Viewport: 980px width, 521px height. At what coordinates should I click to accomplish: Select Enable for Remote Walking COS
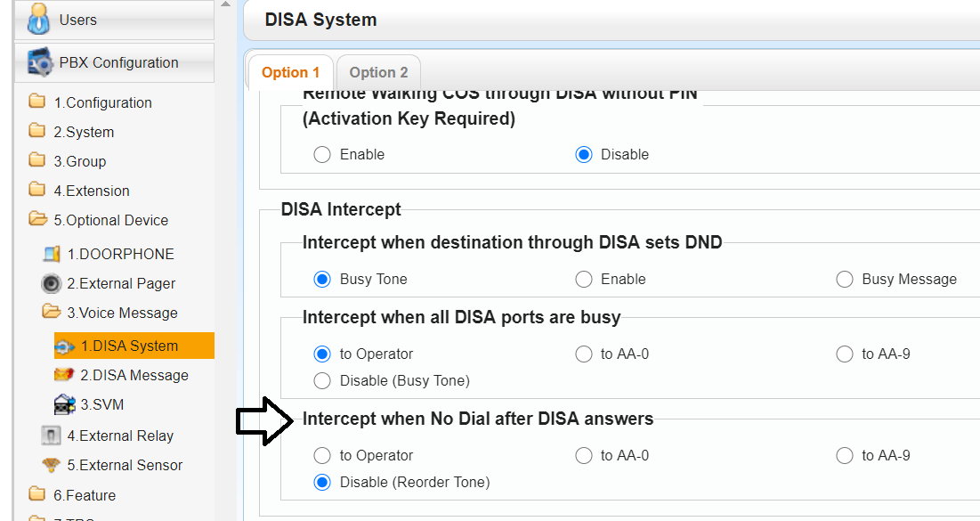(322, 154)
